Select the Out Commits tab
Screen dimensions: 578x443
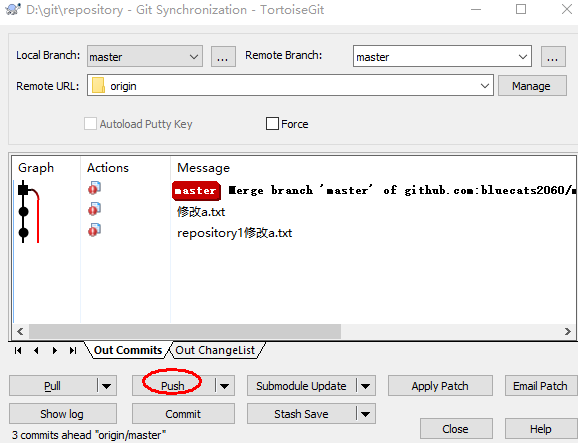[128, 350]
